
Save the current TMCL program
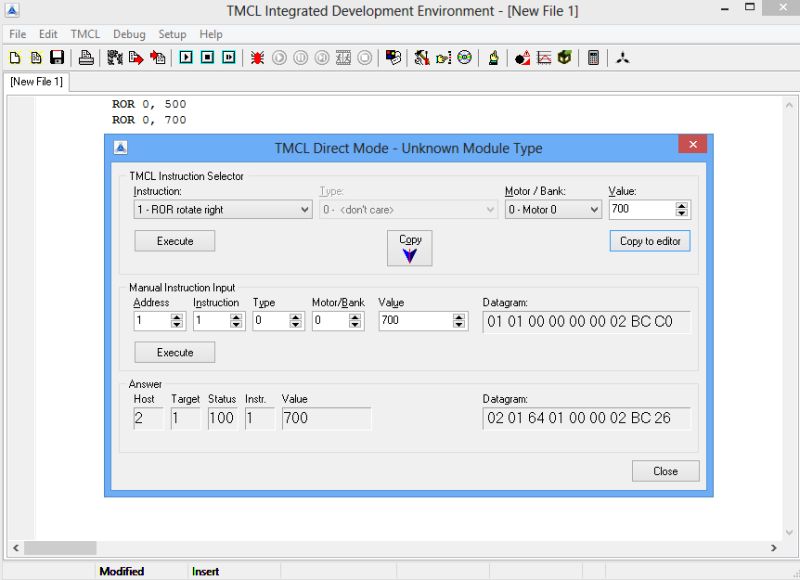(57, 58)
